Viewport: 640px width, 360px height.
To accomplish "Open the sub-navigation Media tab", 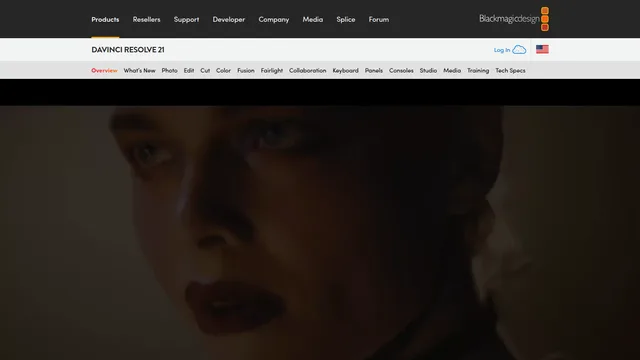I will 452,71.
